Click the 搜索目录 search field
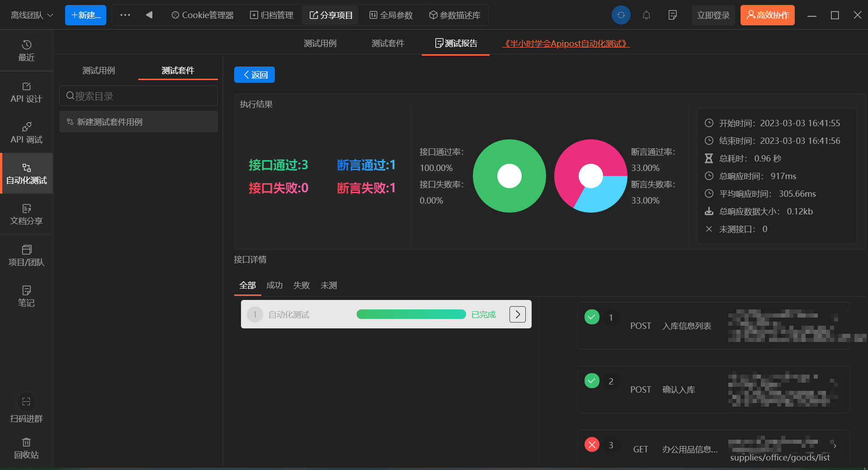 (138, 96)
